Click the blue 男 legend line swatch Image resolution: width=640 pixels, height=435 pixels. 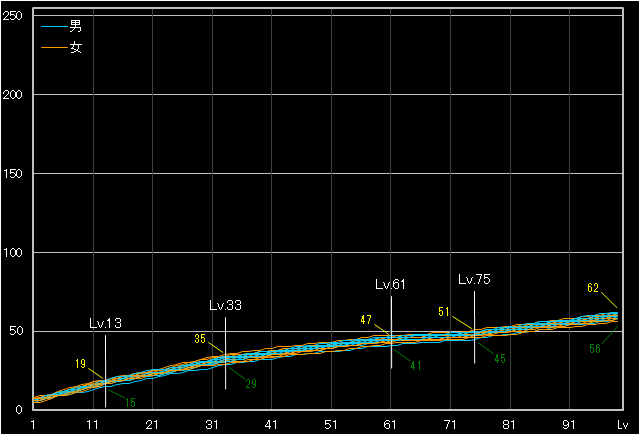(54, 27)
